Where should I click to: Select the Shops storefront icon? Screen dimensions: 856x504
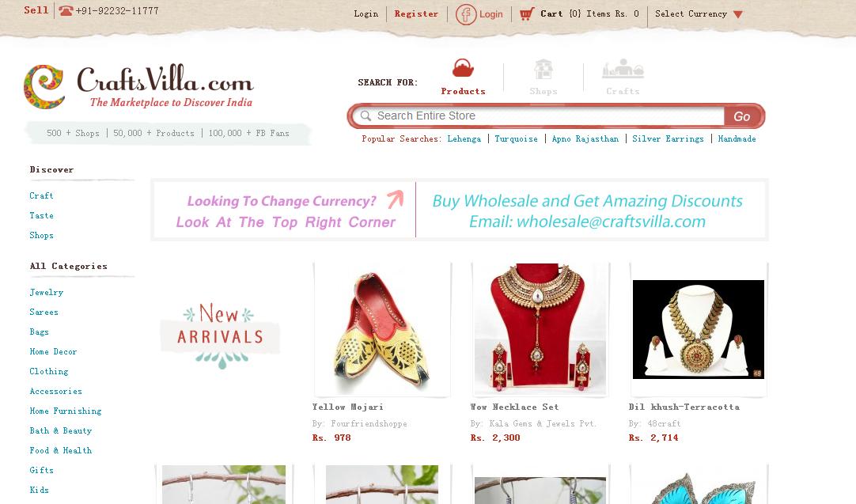tap(544, 70)
